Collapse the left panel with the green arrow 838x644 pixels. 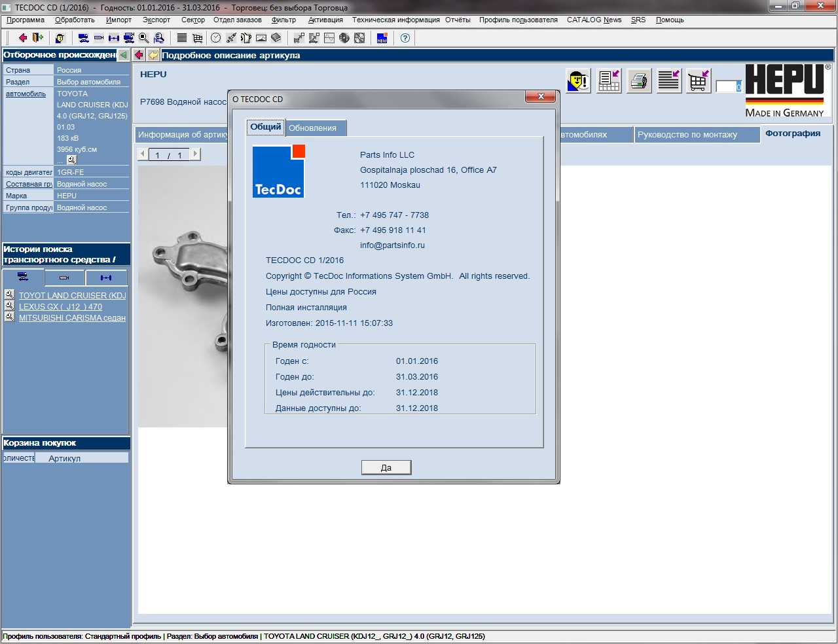point(123,55)
